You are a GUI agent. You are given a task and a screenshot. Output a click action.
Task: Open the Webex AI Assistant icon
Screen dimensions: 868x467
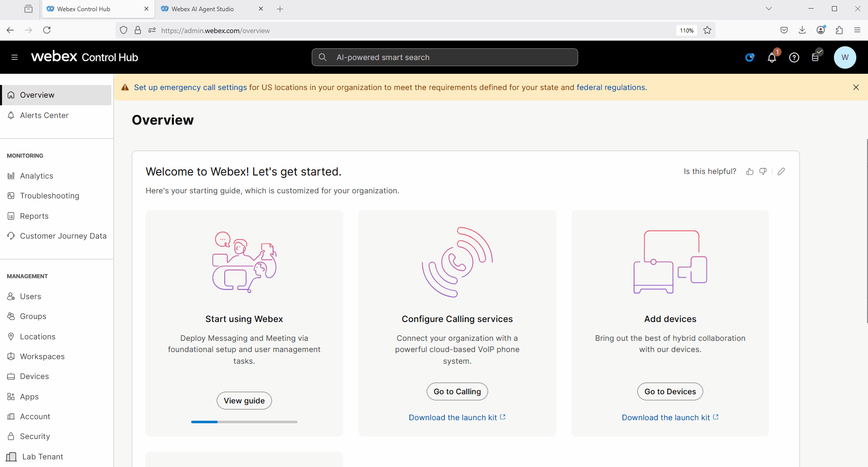point(750,57)
